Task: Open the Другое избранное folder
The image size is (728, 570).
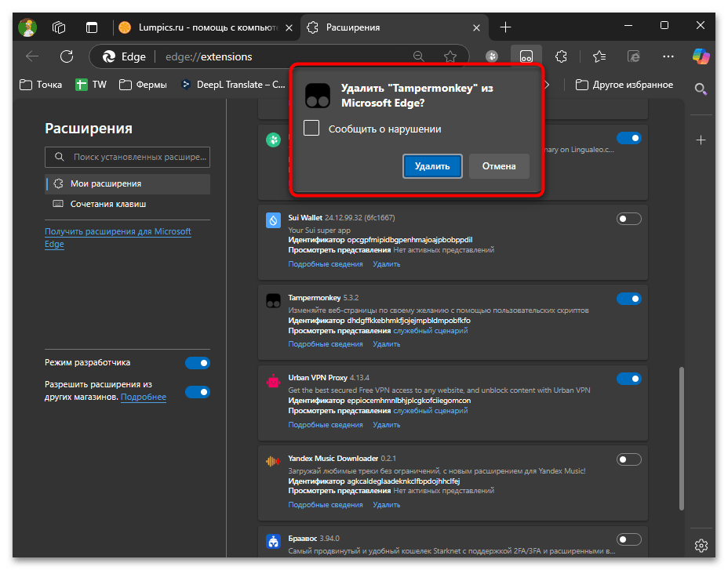Action: point(624,85)
